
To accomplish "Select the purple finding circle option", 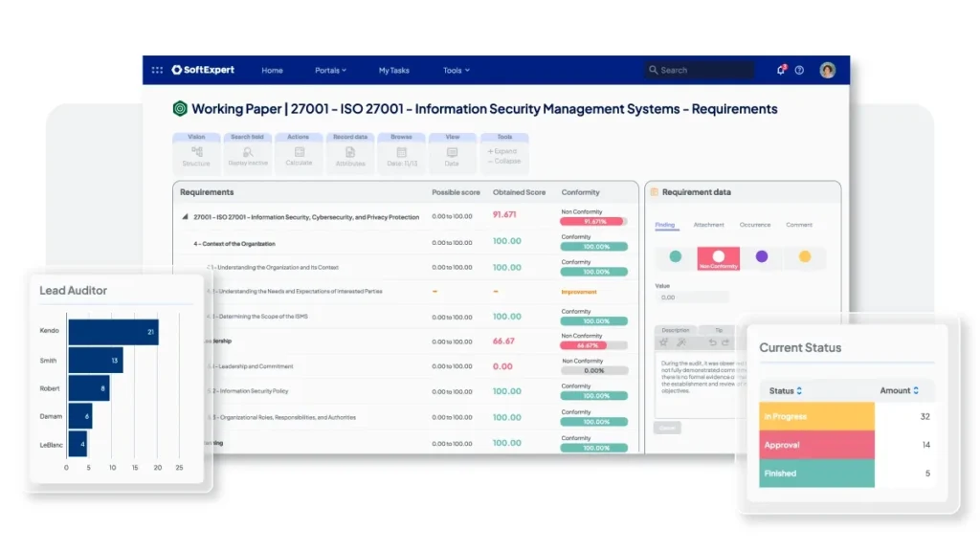I will tap(762, 256).
